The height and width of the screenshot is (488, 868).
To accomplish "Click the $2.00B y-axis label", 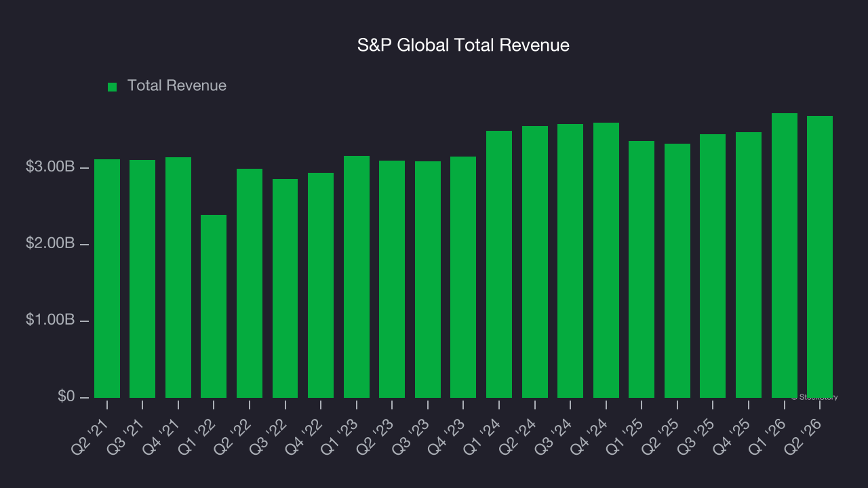I will (x=50, y=243).
